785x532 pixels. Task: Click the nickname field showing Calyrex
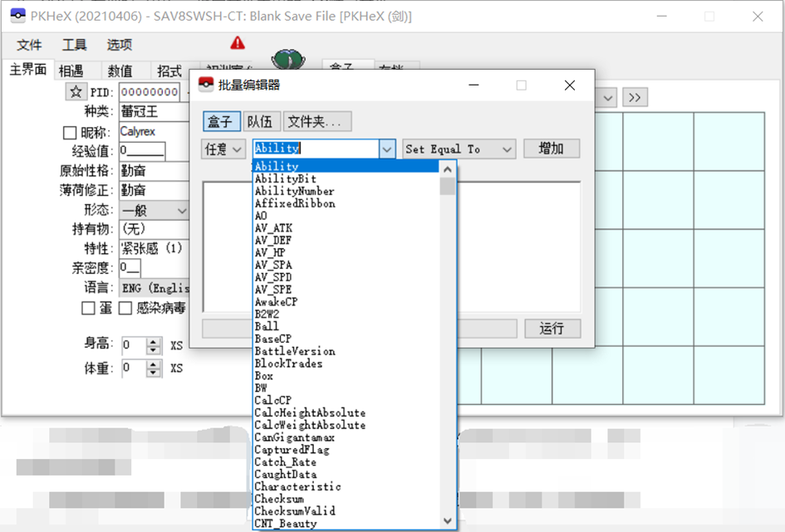tap(154, 132)
